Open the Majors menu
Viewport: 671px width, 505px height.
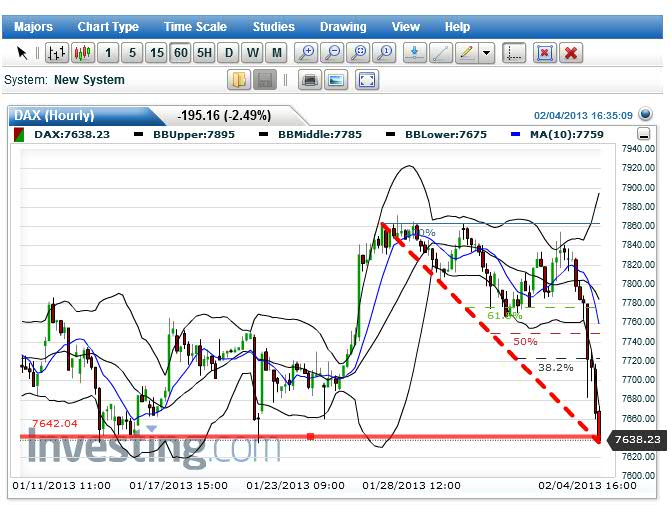(33, 27)
